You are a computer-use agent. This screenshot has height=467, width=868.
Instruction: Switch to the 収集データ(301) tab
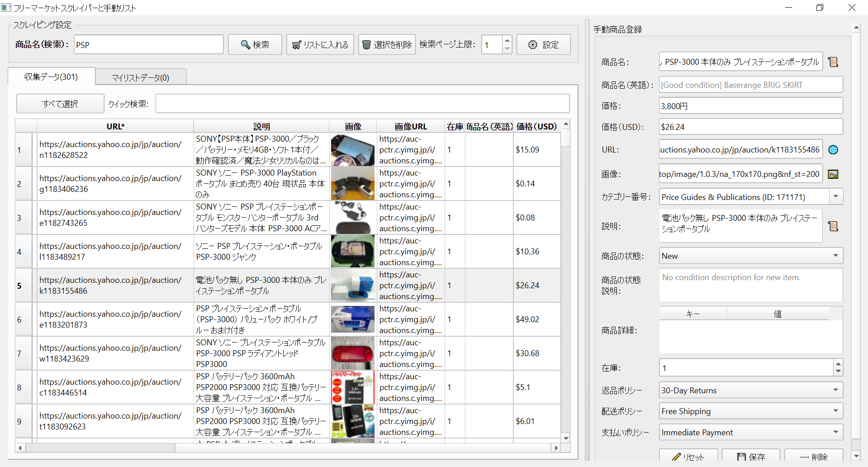coord(51,77)
